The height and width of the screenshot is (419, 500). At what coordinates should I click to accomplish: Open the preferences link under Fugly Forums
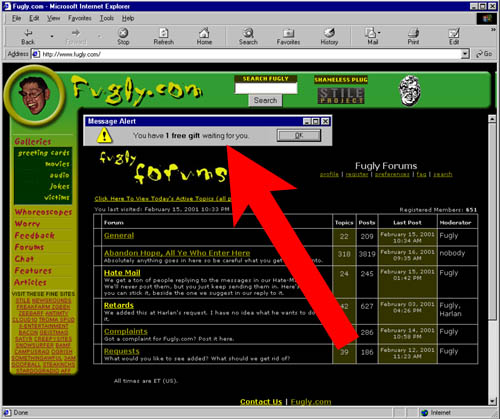392,174
